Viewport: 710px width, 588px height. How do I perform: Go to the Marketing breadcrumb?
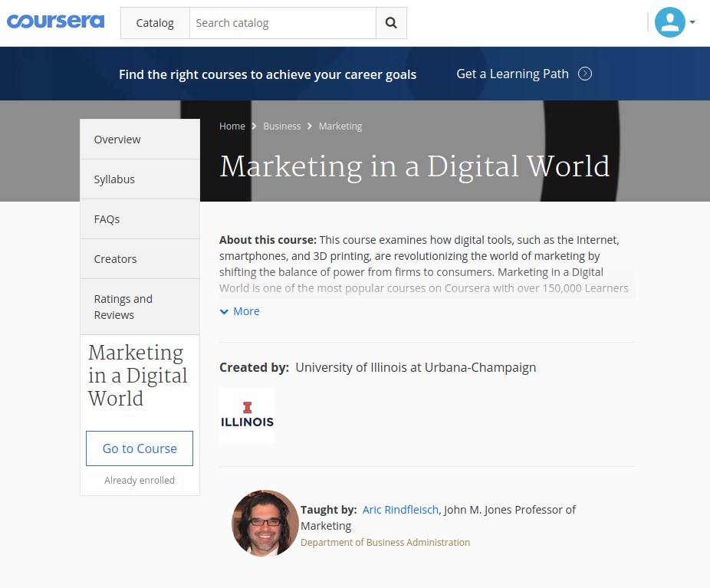(x=340, y=126)
